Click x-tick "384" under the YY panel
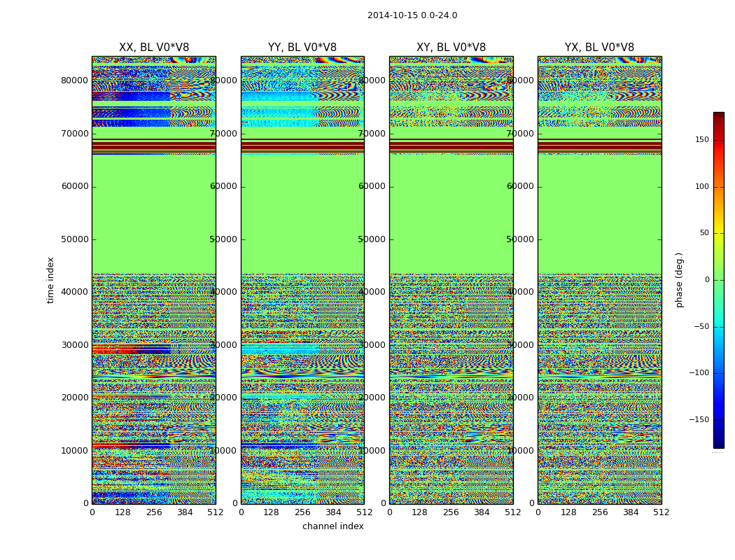This screenshot has width=735, height=560. (333, 512)
